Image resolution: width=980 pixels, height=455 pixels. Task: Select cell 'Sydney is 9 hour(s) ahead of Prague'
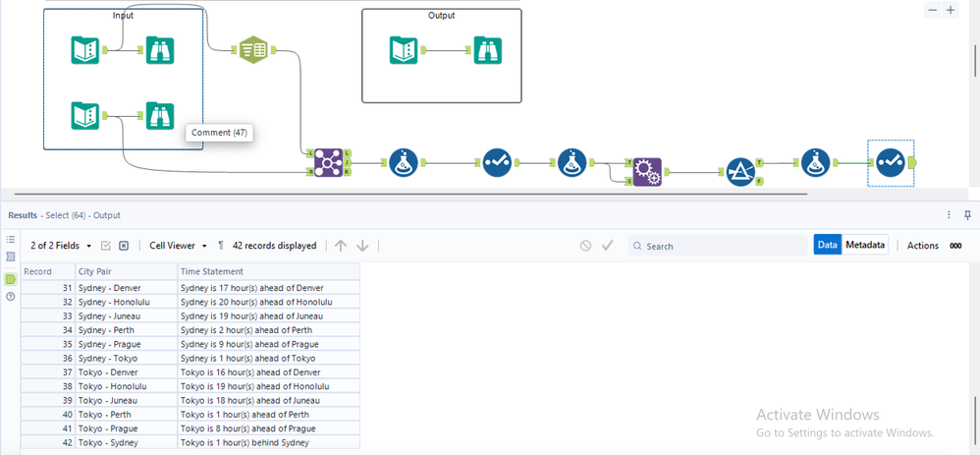(269, 344)
